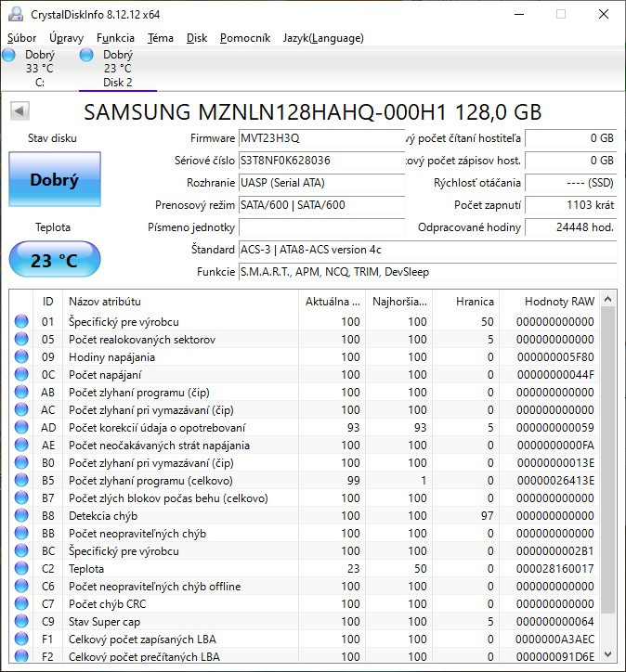626x672 pixels.
Task: Click the scrollbar down arrow in attribute list
Action: tap(607, 654)
